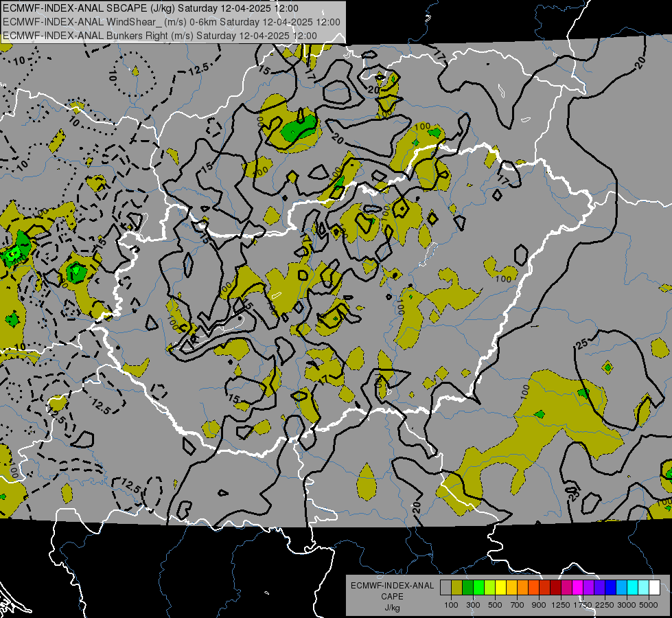Click the 3000 value on legend scale
This screenshot has width=672, height=618.
point(627,605)
